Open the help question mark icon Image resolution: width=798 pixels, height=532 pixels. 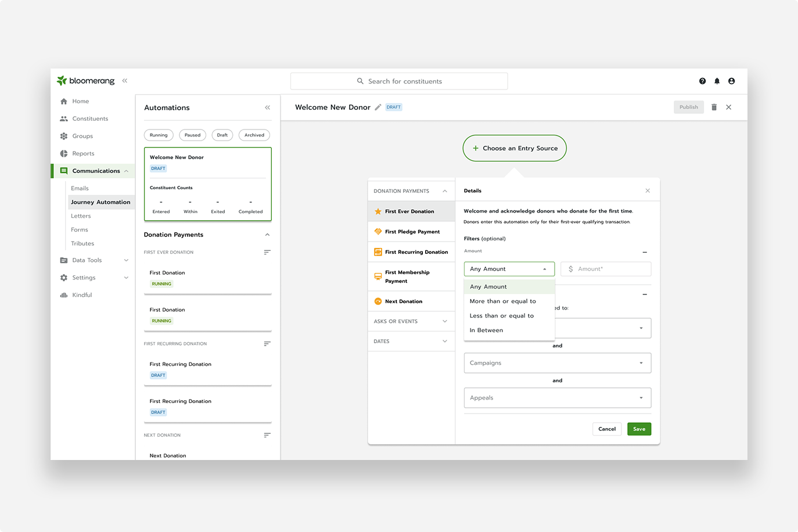pos(702,81)
